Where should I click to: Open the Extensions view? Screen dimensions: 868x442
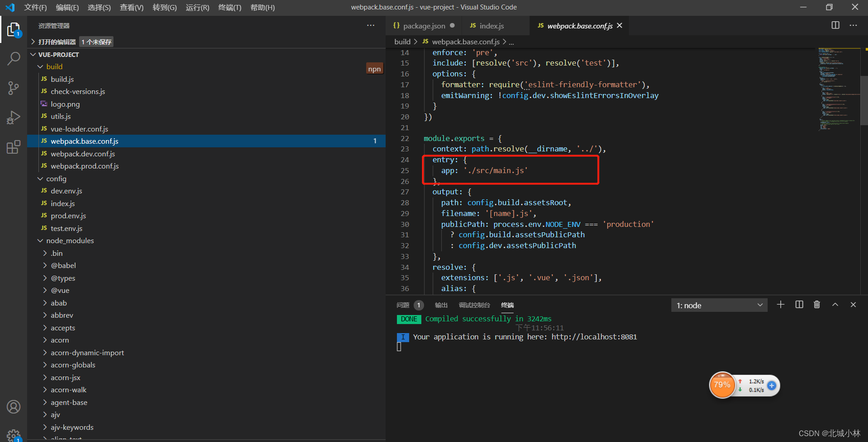tap(14, 147)
